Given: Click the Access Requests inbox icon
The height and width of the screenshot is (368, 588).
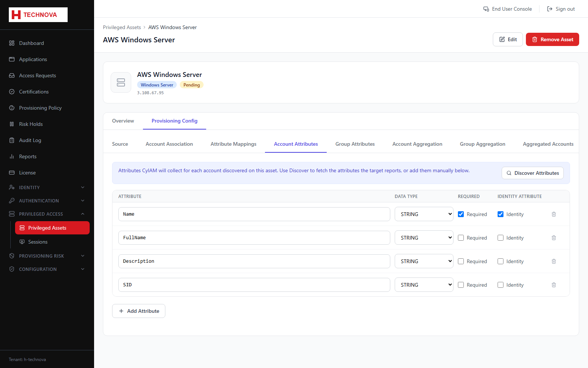Looking at the screenshot, I should click(12, 75).
